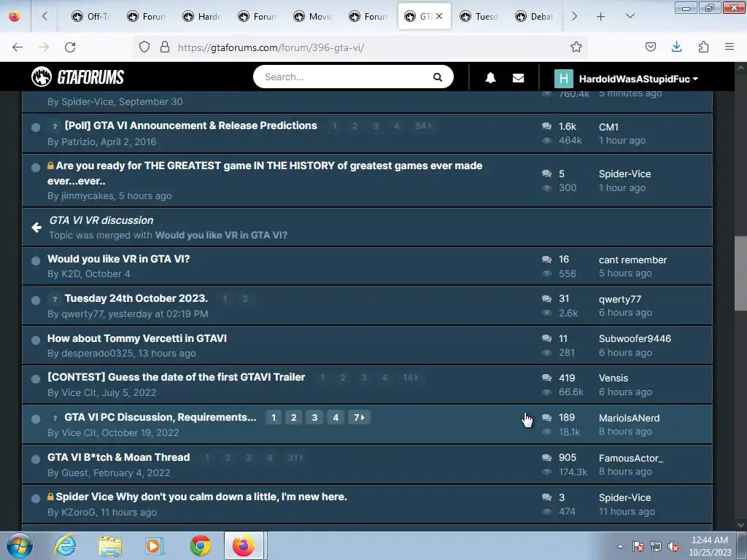Mark the Would you like VR topic read
747x560 pixels.
coord(36,260)
